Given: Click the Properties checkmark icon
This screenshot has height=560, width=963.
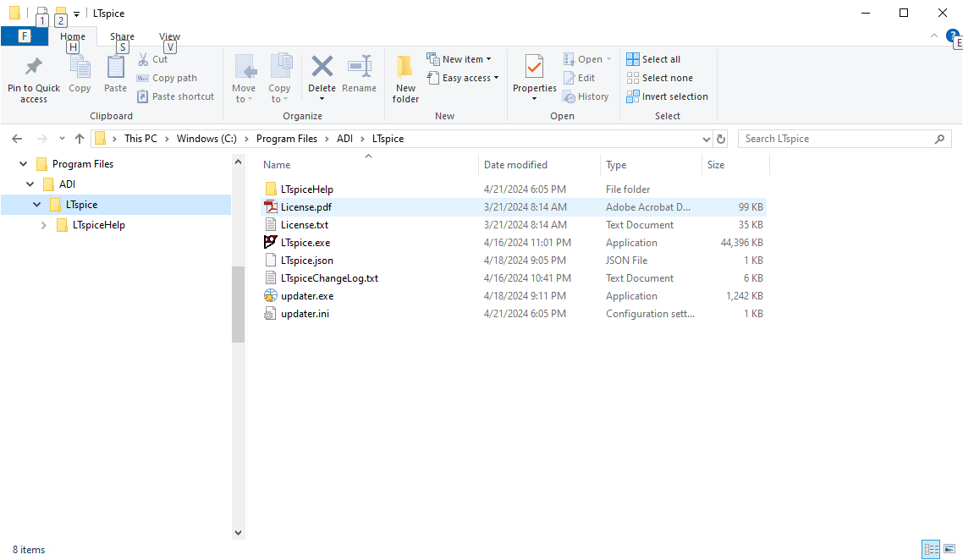Looking at the screenshot, I should click(534, 66).
